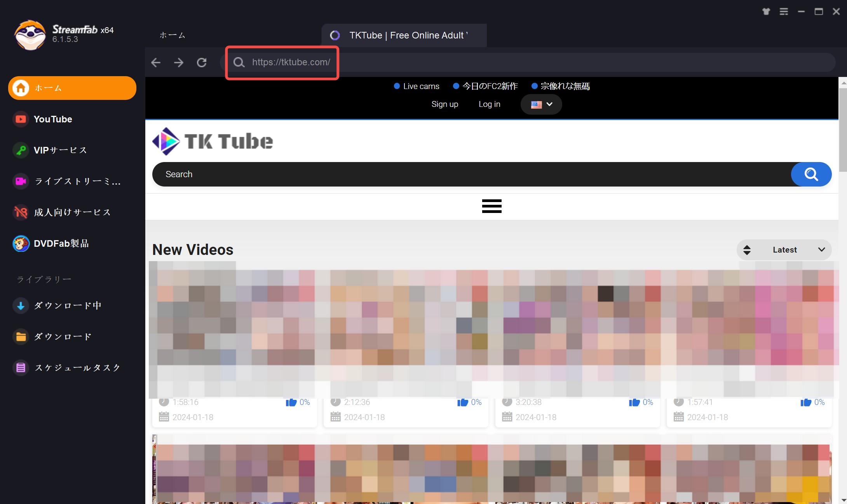Click thumbs-up icon on 1:57:41 video
The image size is (847, 504).
point(806,402)
